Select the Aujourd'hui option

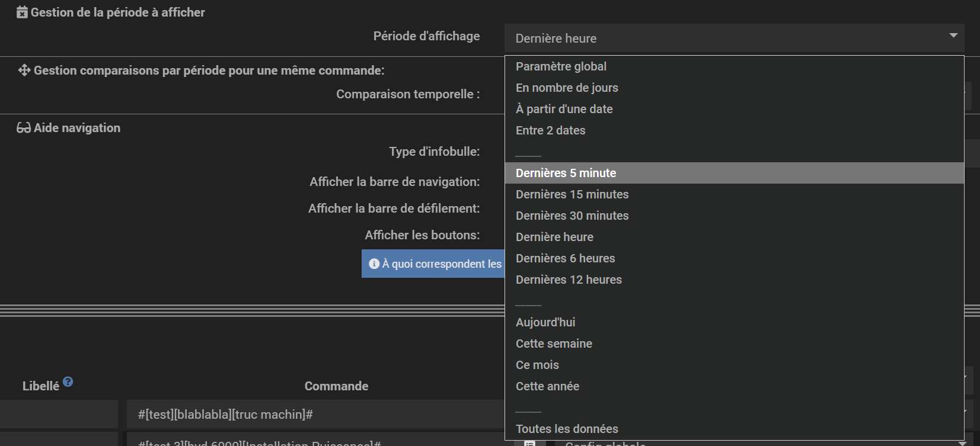pos(734,322)
